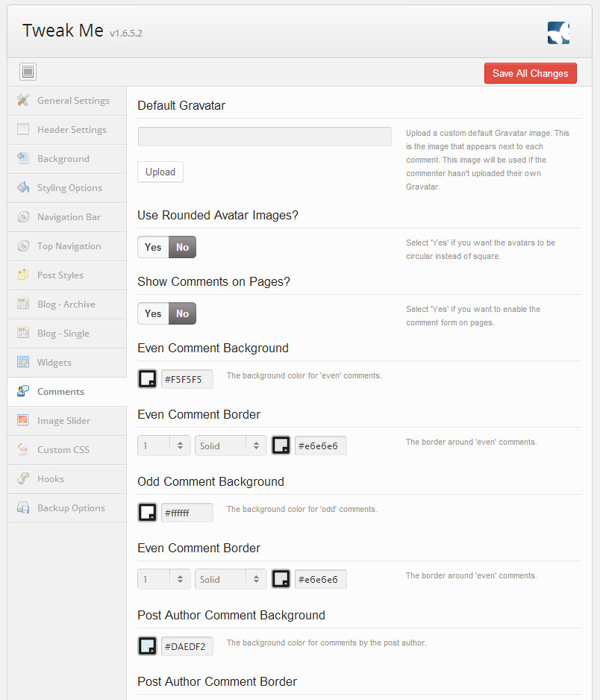Viewport: 600px width, 700px height.
Task: Click the Navigation Bar compass icon
Action: pos(23,216)
